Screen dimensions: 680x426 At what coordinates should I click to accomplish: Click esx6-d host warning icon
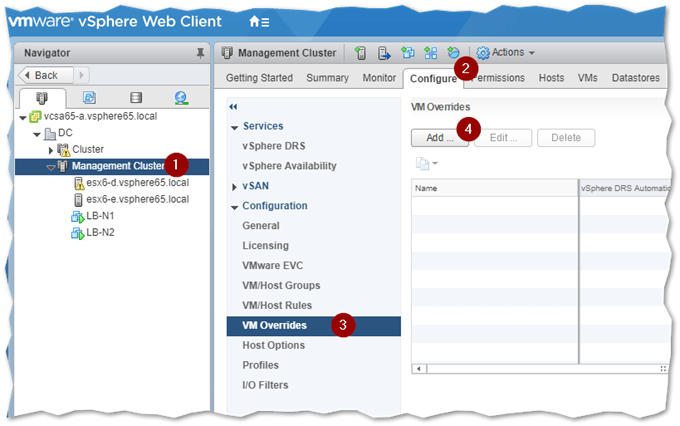[79, 183]
